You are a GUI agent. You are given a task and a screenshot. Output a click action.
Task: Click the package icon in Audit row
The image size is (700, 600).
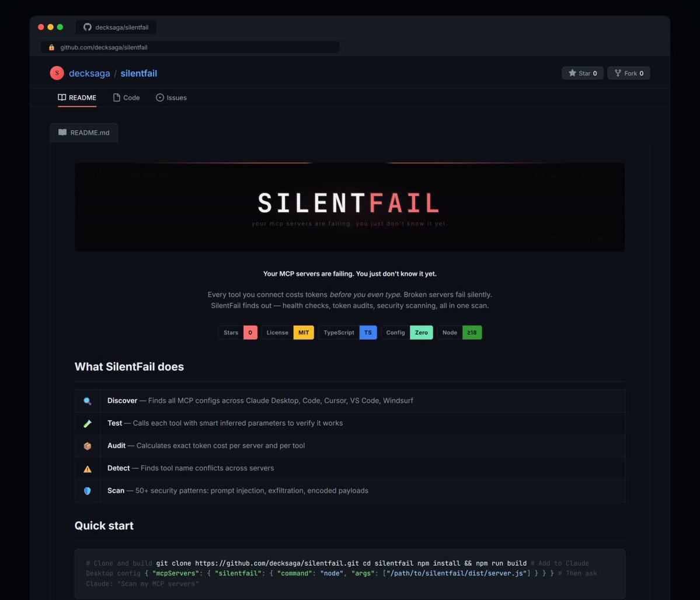[x=88, y=446]
